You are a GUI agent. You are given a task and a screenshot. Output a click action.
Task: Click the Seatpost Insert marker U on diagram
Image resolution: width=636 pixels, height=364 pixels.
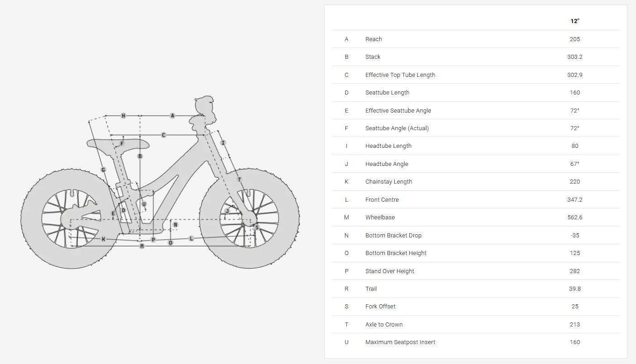(144, 204)
